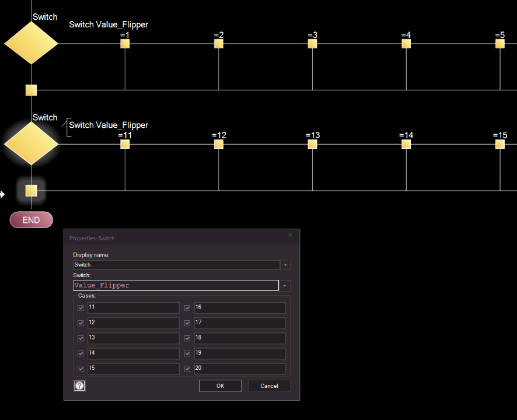Image resolution: width=517 pixels, height=420 pixels.
Task: Toggle the checkbox for case 17
Action: [188, 323]
